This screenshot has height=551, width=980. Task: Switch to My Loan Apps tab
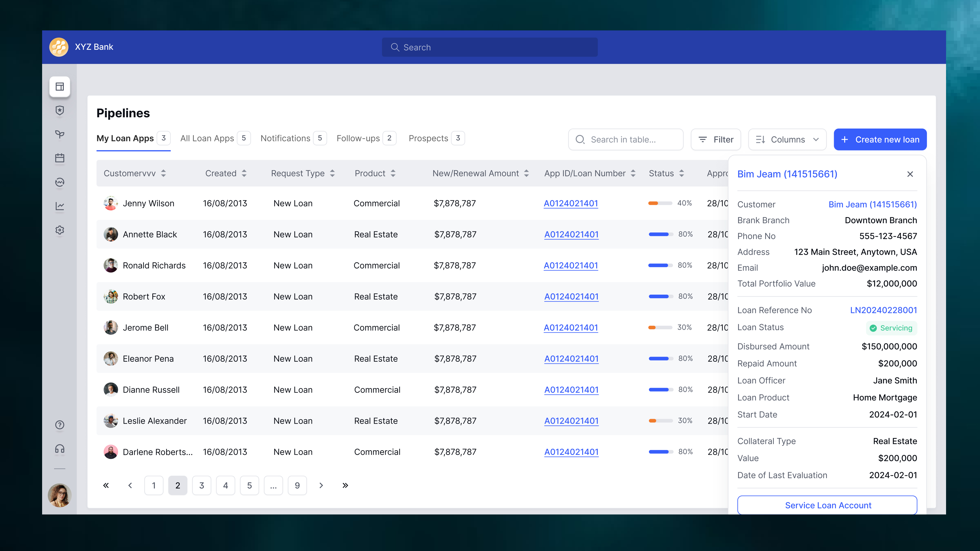[133, 139]
